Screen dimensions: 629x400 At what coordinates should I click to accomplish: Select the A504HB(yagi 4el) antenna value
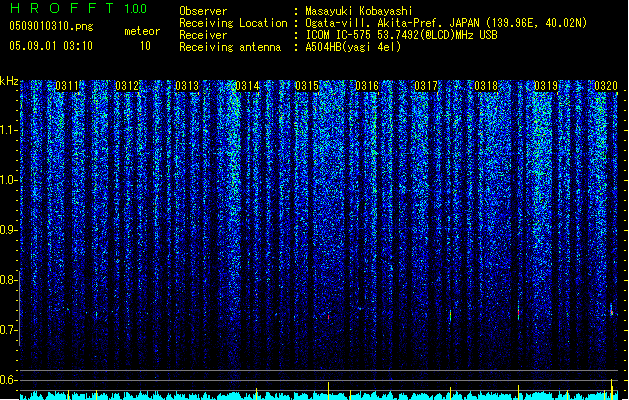[x=353, y=47]
